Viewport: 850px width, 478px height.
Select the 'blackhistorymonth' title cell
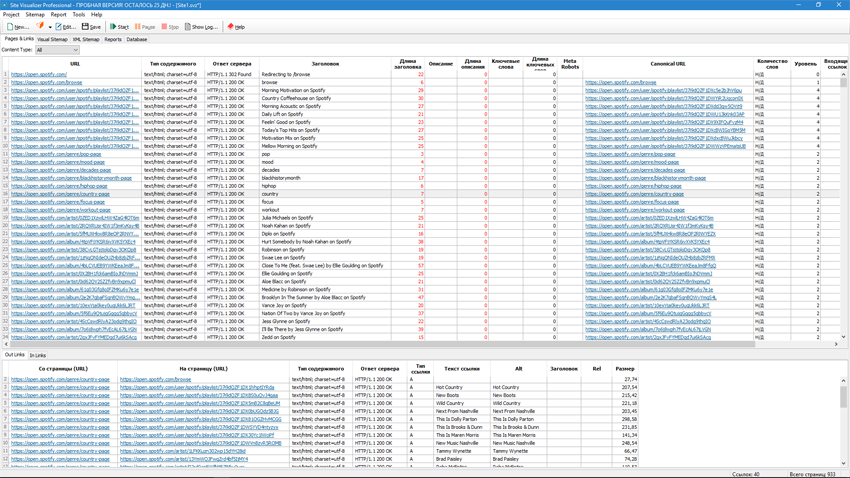(x=325, y=178)
